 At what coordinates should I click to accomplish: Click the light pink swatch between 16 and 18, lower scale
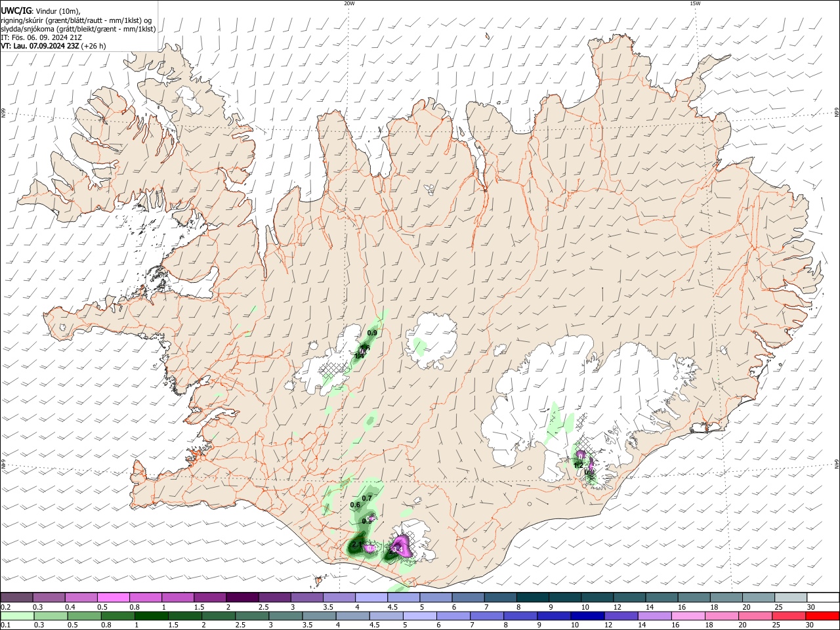coord(688,616)
